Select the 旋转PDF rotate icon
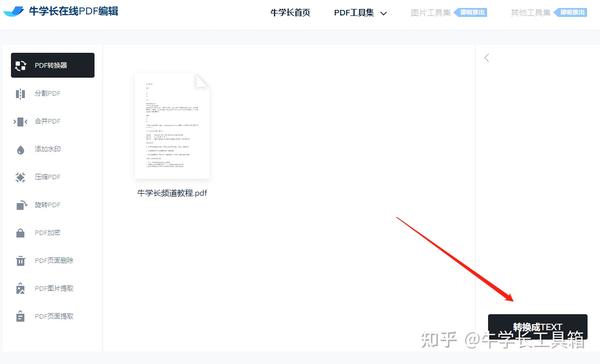The image size is (600, 364). pyautogui.click(x=21, y=205)
